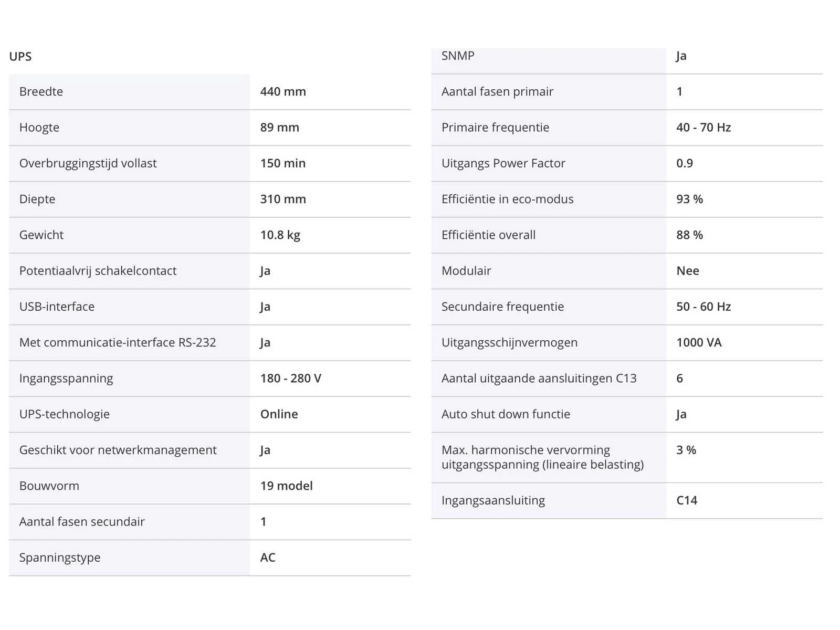Click the USB-interface row label
The width and height of the screenshot is (840, 630).
click(x=57, y=307)
